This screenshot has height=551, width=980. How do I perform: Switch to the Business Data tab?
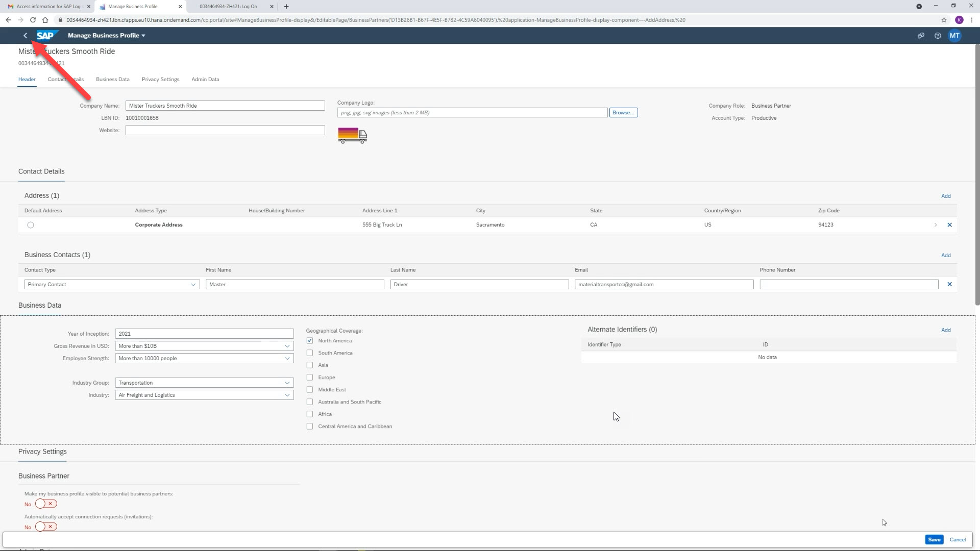113,80
